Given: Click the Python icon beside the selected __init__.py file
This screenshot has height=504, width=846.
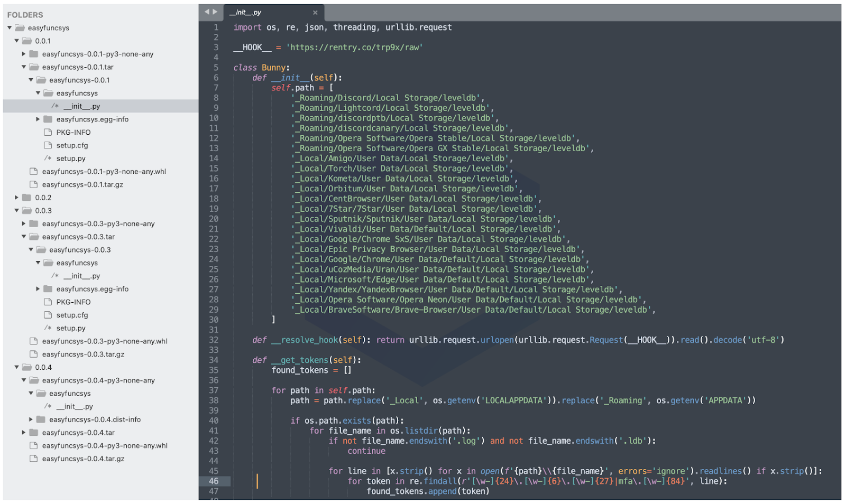Looking at the screenshot, I should [x=54, y=106].
